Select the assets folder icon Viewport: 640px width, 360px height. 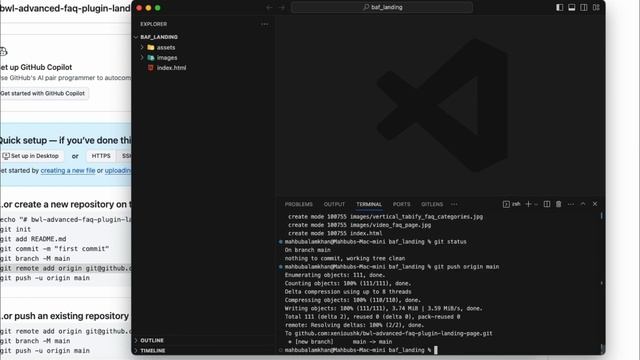151,47
